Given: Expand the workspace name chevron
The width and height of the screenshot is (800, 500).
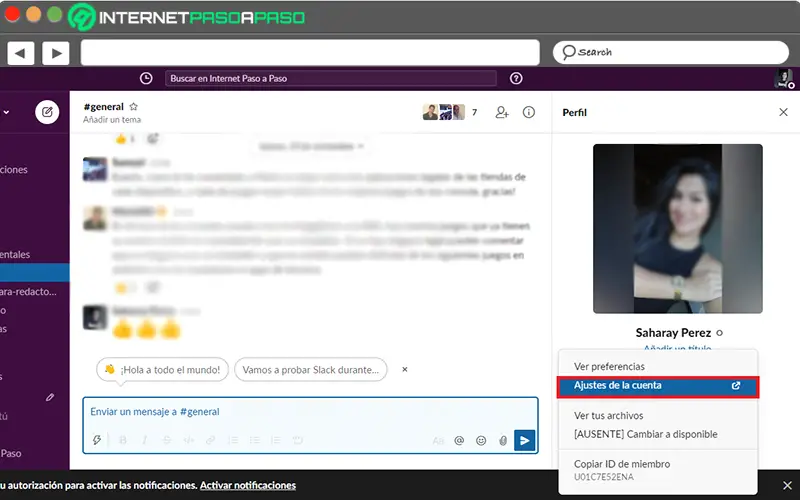Looking at the screenshot, I should (x=6, y=112).
